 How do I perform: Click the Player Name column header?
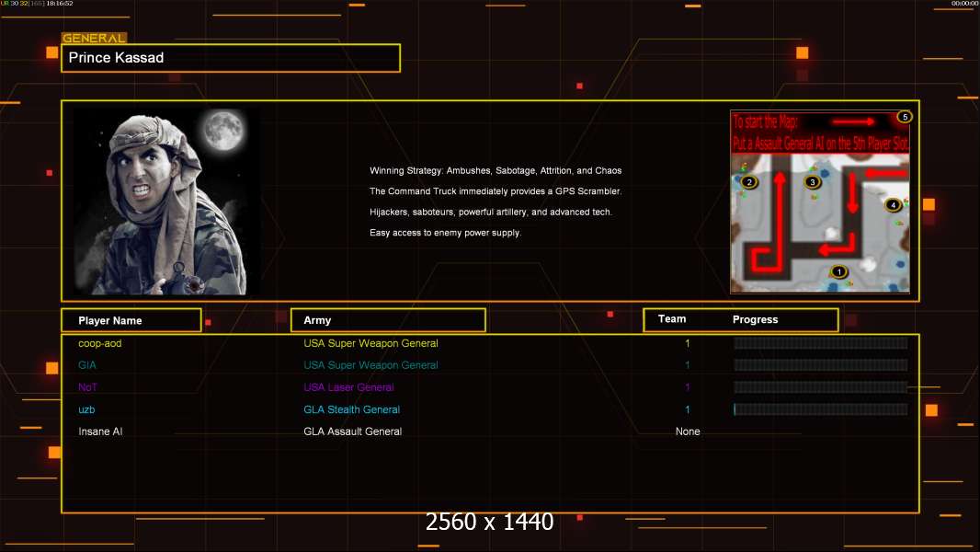(131, 320)
